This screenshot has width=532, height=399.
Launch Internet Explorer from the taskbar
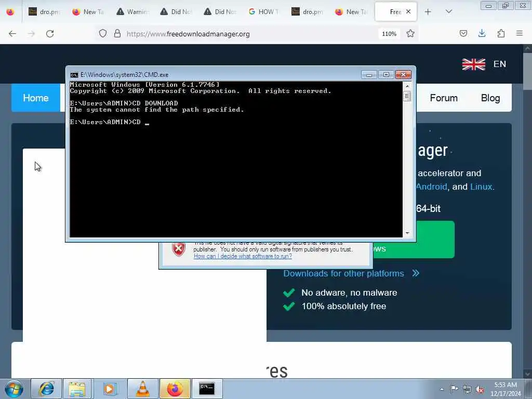click(x=46, y=389)
